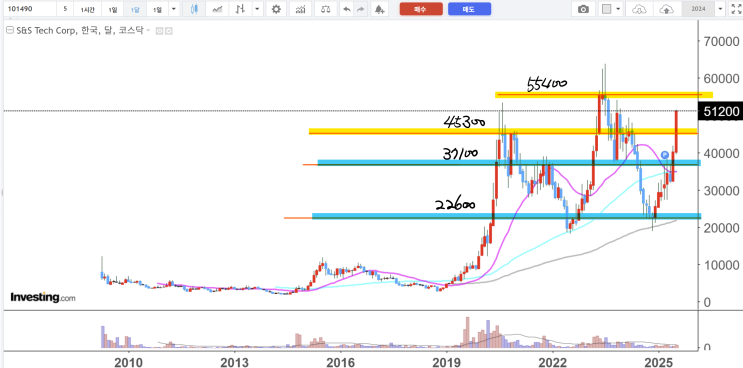This screenshot has width=743, height=368.
Task: Click the 2025 label on the time axis
Action: 658,362
